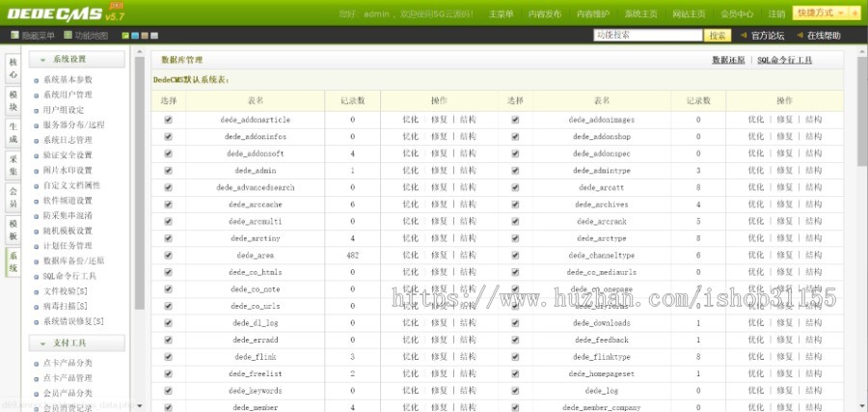Screen dimensions: 868x412
Task: Click the DedeCMS v5.7 logo
Action: tap(65, 14)
